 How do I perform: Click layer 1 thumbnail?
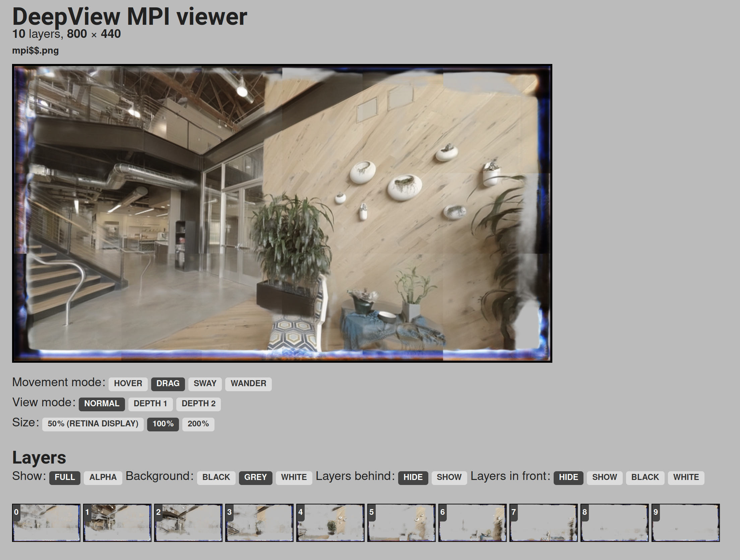click(x=117, y=522)
